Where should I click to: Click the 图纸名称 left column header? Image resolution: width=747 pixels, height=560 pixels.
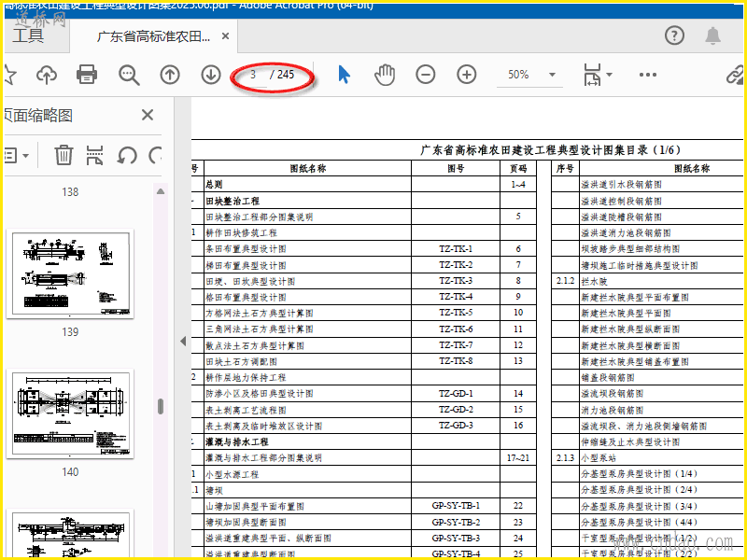pyautogui.click(x=308, y=168)
